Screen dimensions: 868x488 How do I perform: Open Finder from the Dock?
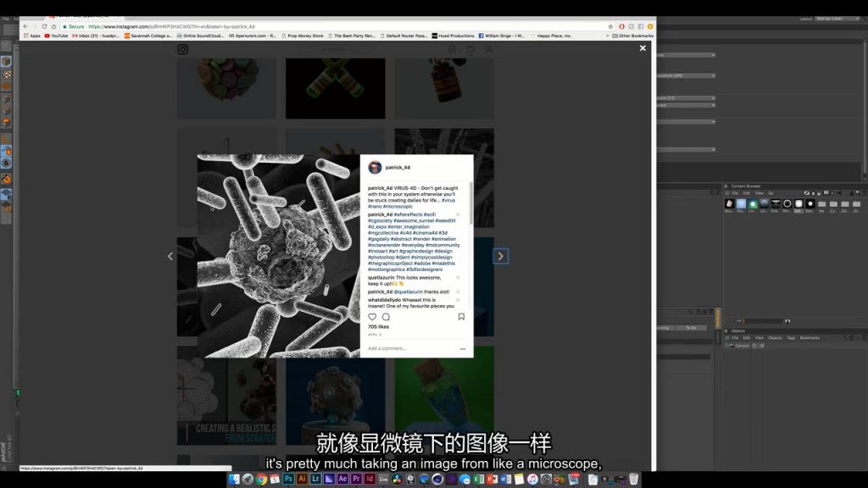click(234, 480)
